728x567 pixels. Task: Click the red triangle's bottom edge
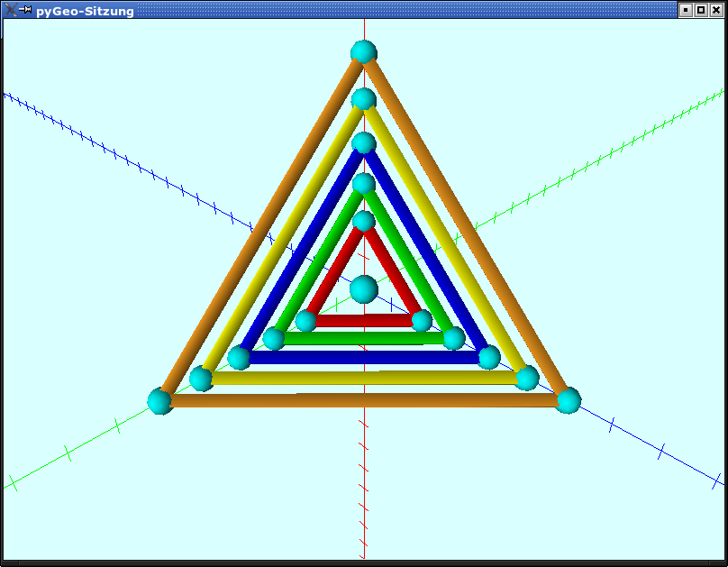coord(364,320)
